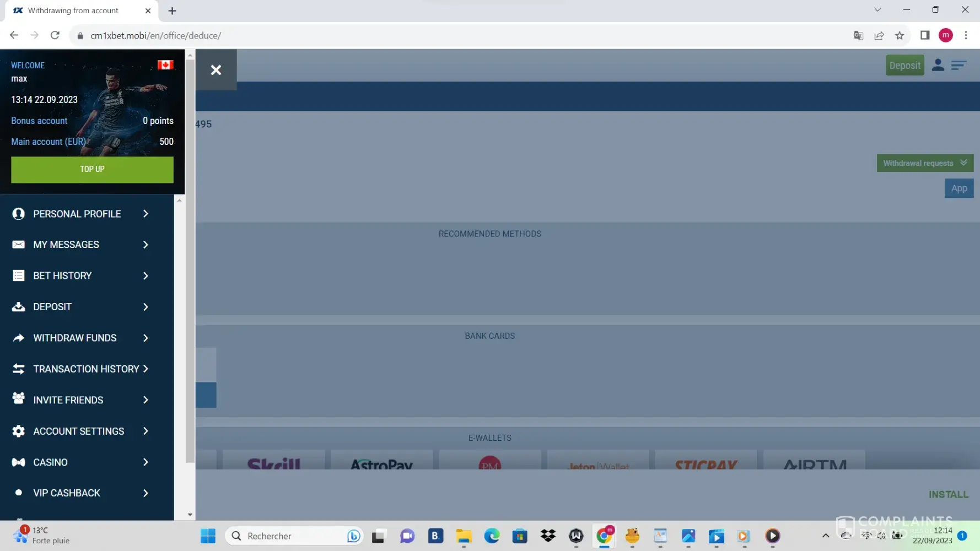Click the user profile icon in header
This screenshot has width=980, height=551.
click(938, 65)
